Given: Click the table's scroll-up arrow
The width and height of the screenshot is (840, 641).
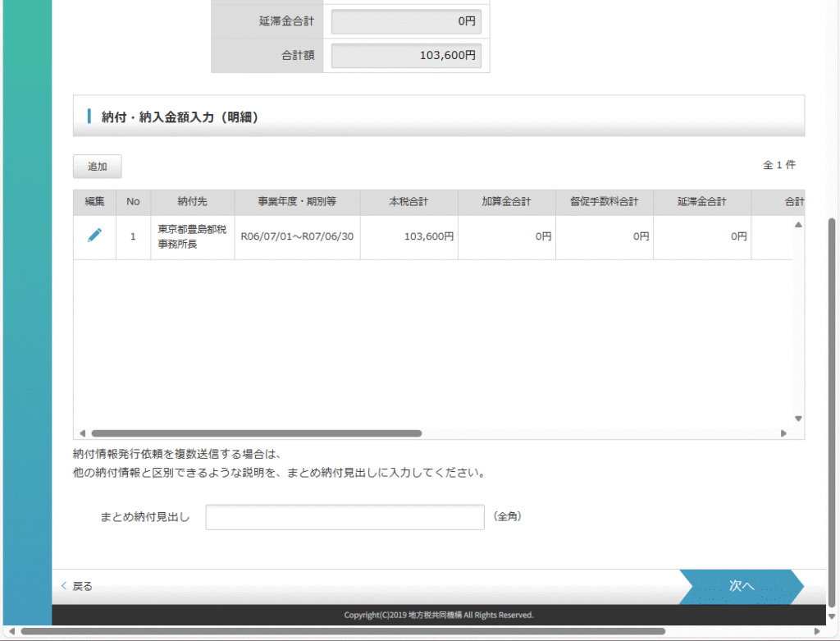Looking at the screenshot, I should pyautogui.click(x=798, y=225).
